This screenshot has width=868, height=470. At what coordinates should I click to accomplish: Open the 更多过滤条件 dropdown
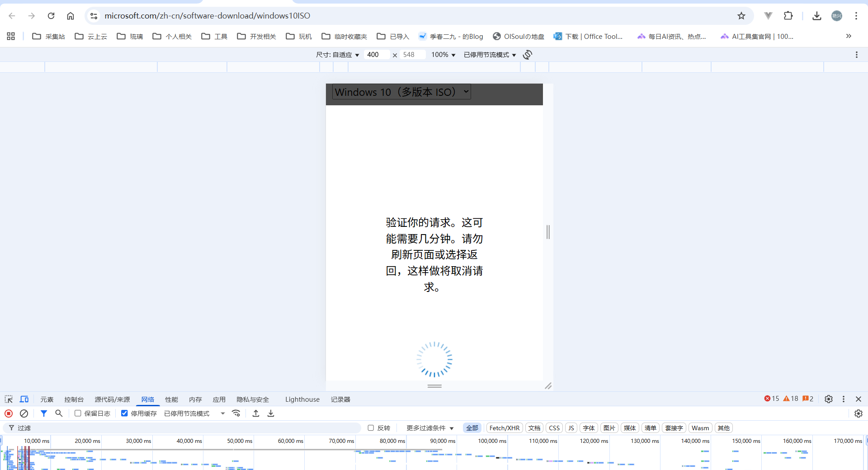tap(429, 428)
